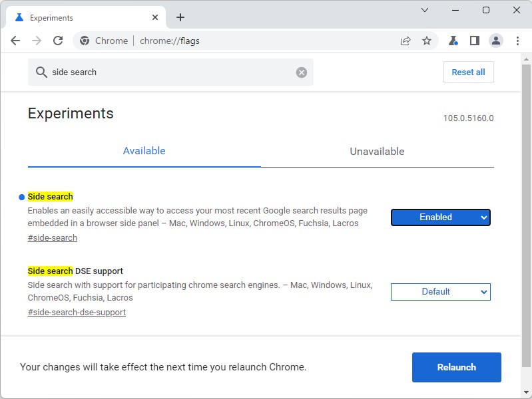Share this page using the share icon
This screenshot has width=532, height=399.
pos(405,41)
